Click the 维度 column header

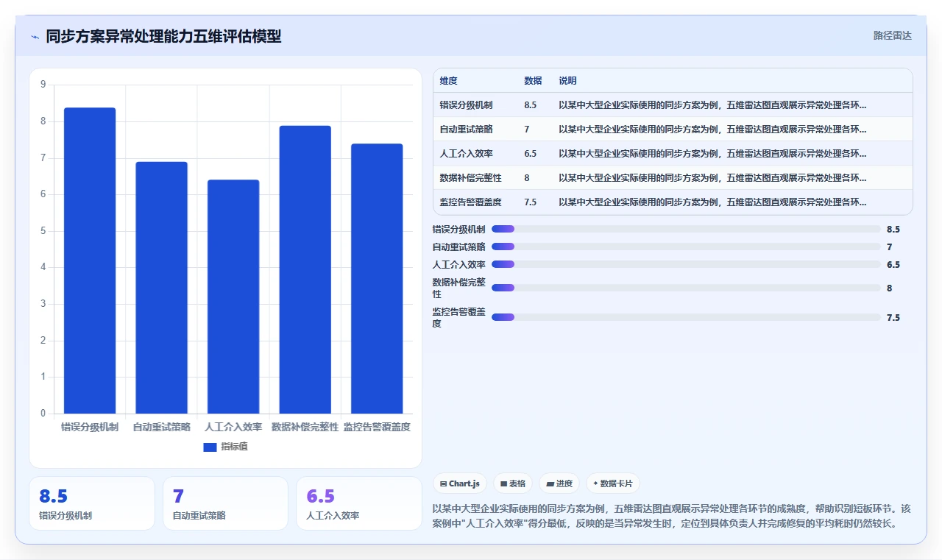448,81
